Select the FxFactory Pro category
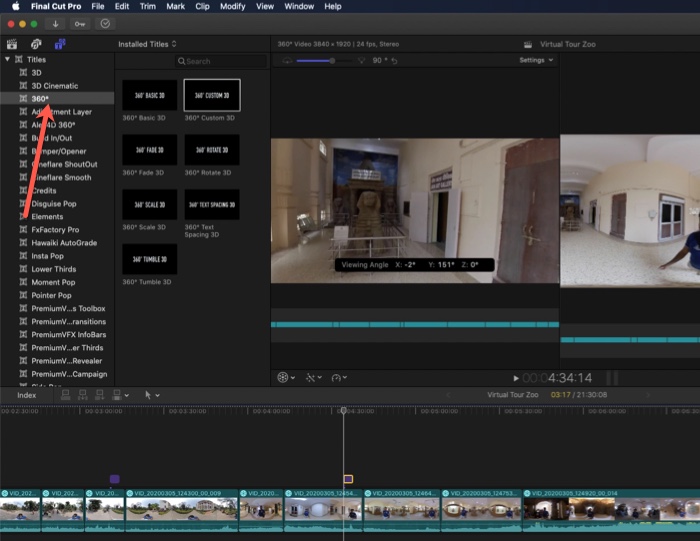Image resolution: width=700 pixels, height=541 pixels. [x=55, y=229]
